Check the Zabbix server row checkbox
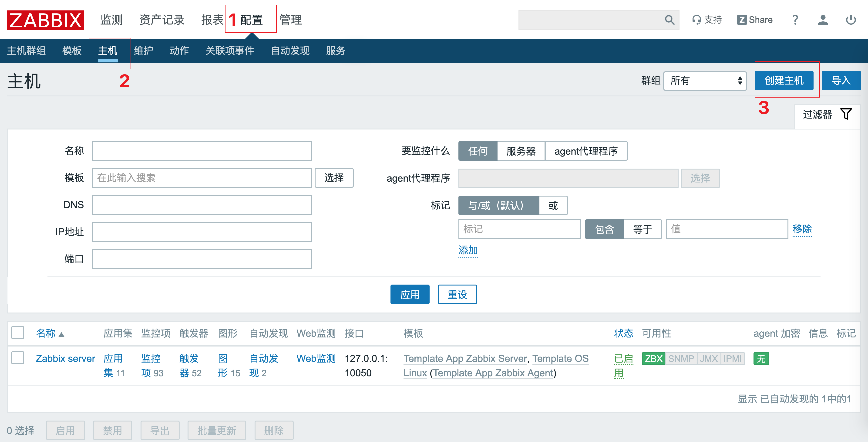Image resolution: width=868 pixels, height=442 pixels. click(x=17, y=358)
